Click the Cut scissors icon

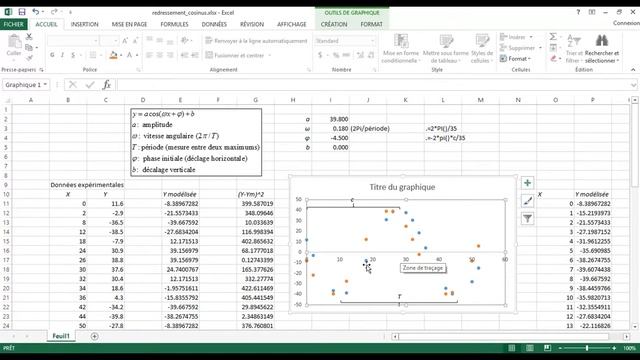[x=29, y=37]
